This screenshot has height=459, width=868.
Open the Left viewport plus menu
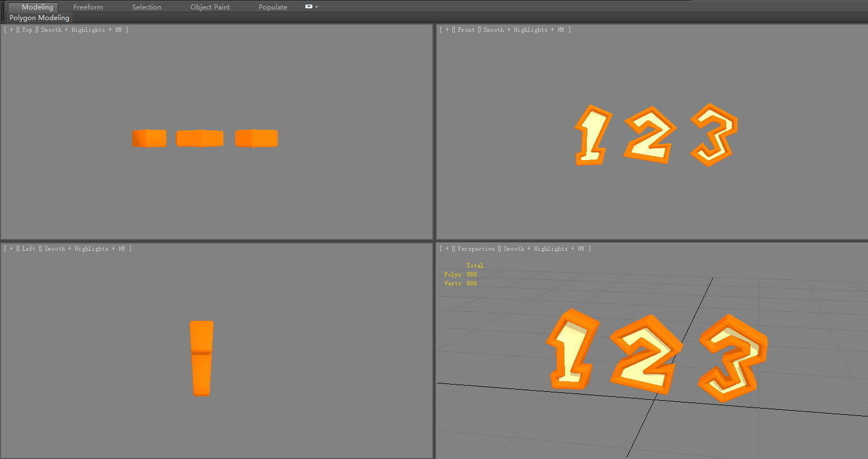[x=11, y=249]
